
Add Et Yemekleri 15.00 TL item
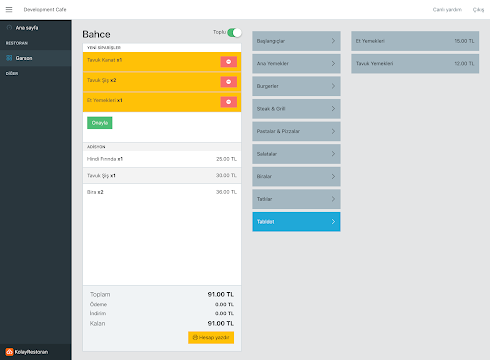tap(415, 41)
